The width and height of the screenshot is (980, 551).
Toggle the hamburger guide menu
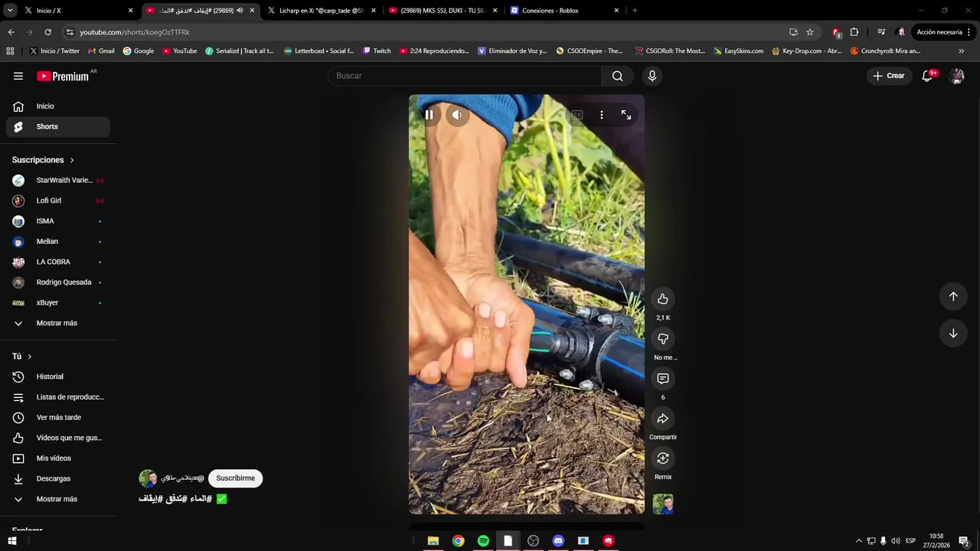pos(18,76)
